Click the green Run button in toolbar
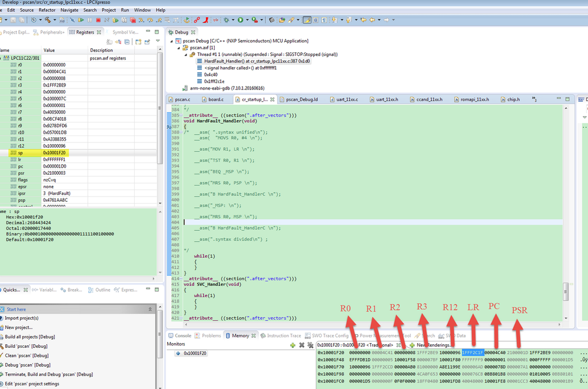The width and height of the screenshot is (588, 389). click(x=240, y=20)
